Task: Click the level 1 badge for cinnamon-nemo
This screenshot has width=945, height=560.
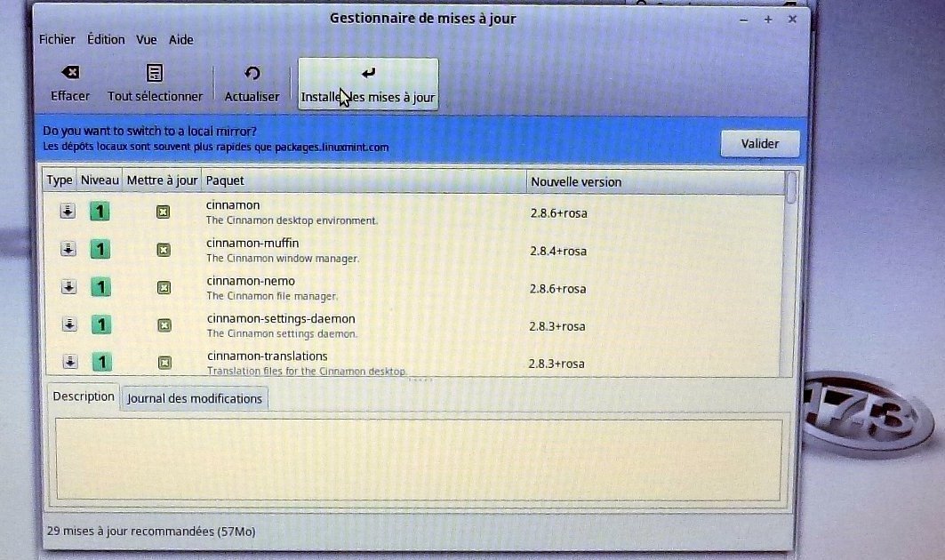Action: click(x=100, y=287)
